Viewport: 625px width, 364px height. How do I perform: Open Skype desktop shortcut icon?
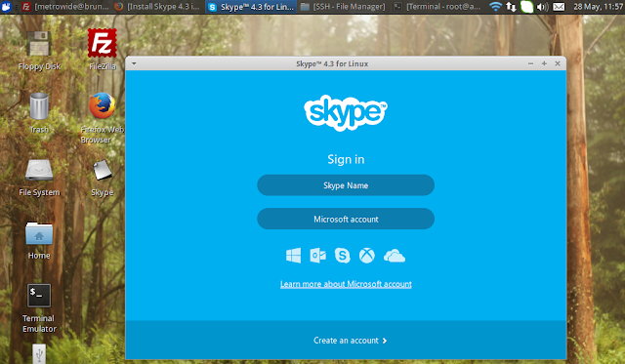pyautogui.click(x=103, y=170)
